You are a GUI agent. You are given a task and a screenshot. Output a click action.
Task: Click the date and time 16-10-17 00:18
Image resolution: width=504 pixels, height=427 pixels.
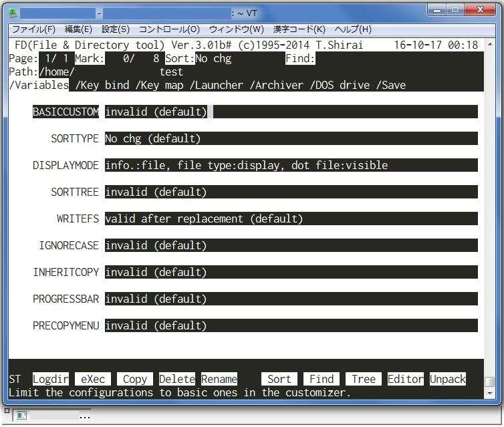point(436,45)
